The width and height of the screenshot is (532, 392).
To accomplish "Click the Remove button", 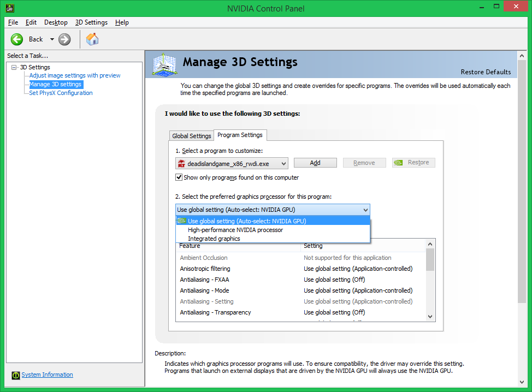I will 364,163.
